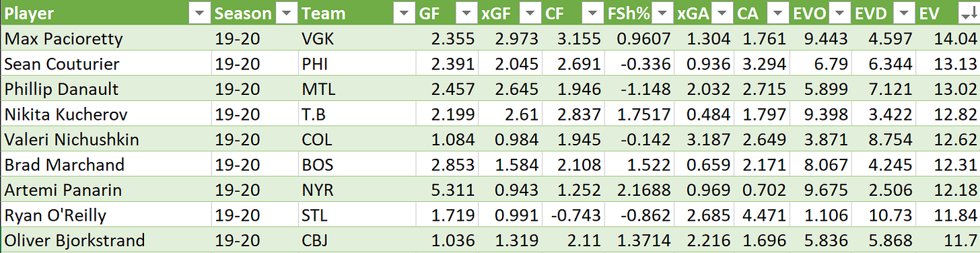Select Sean Couturier's PHI team cell
The image size is (980, 253).
[357, 64]
